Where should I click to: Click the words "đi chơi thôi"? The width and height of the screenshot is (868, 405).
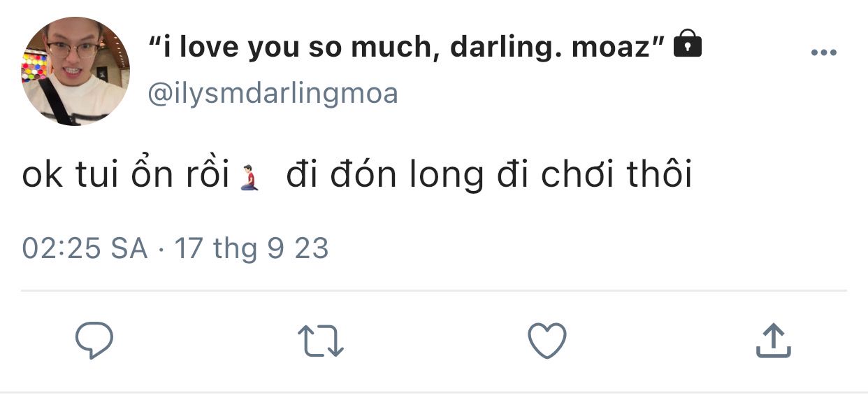pos(594,176)
